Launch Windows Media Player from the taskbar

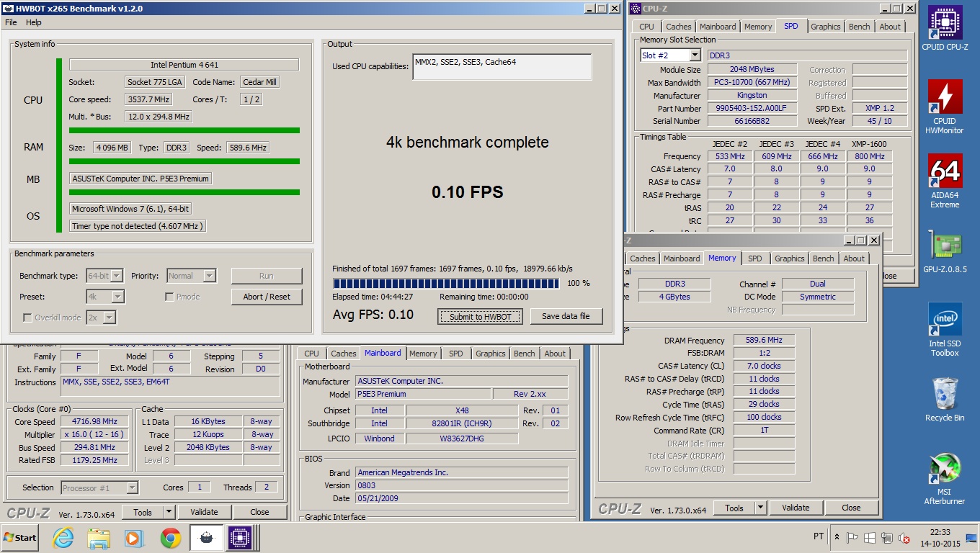pos(133,538)
